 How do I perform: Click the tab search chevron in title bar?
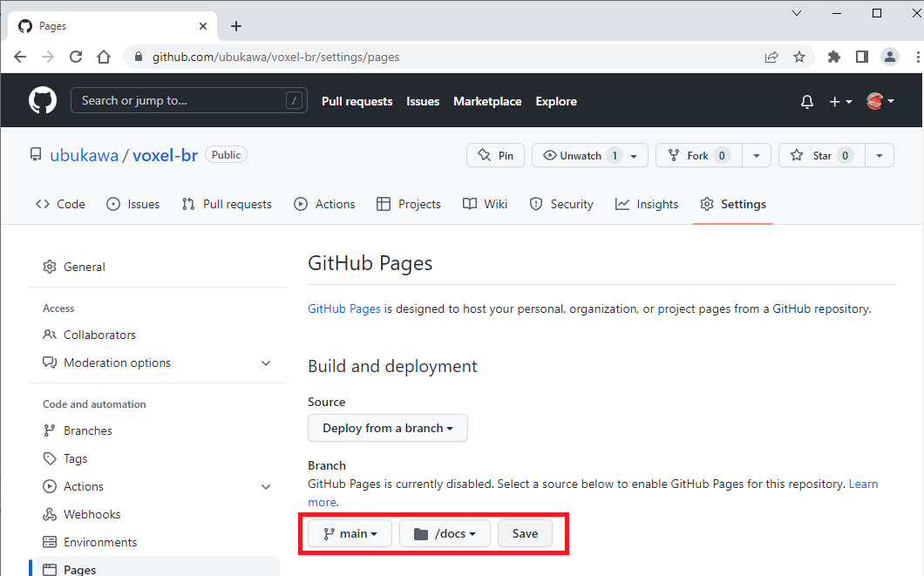pos(797,13)
